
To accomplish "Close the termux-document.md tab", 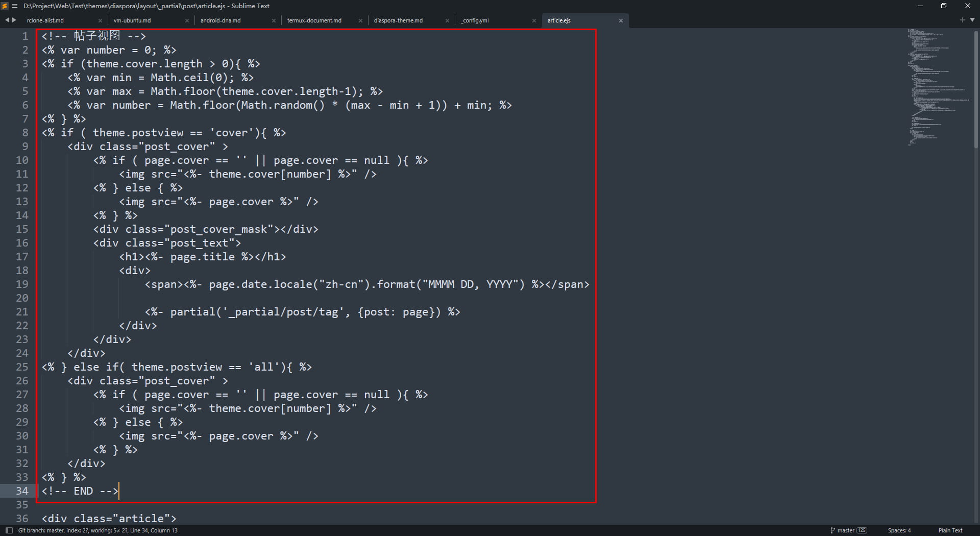I will pyautogui.click(x=360, y=21).
